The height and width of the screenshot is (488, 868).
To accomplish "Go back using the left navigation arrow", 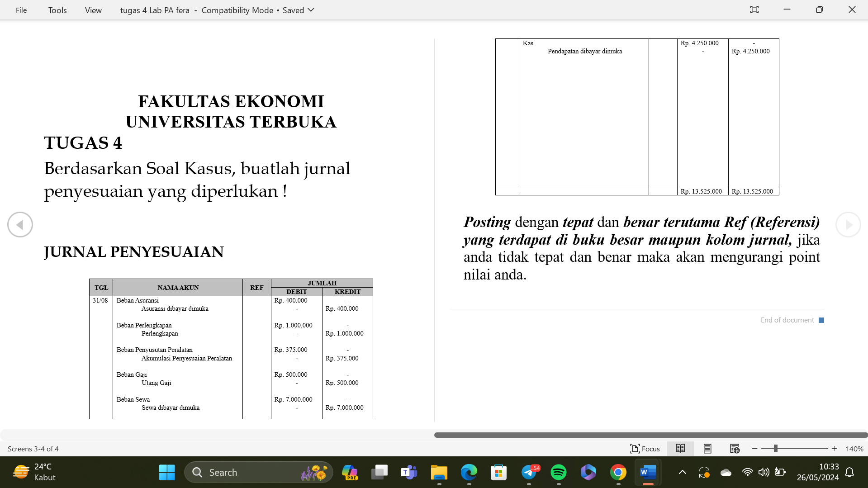I will coord(20,224).
